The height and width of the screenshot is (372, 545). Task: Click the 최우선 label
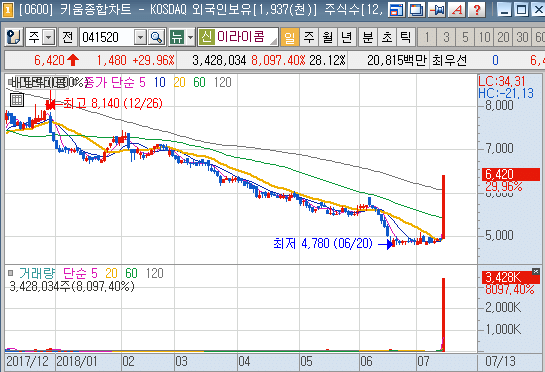449,60
